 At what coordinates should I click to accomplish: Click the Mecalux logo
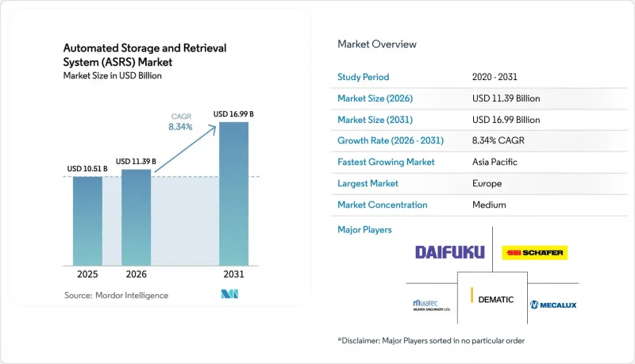click(553, 305)
